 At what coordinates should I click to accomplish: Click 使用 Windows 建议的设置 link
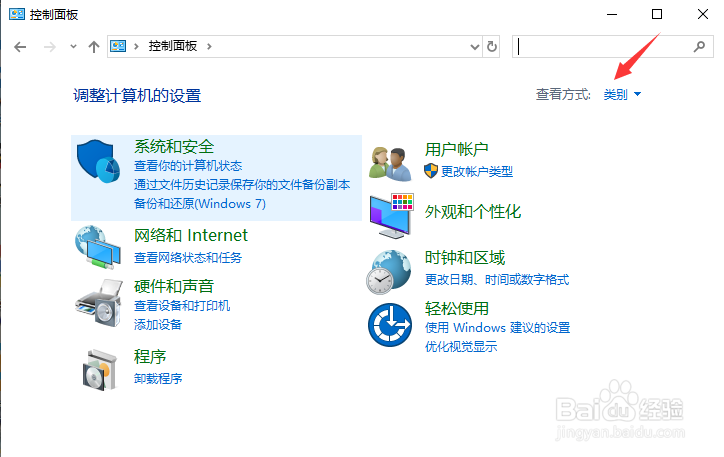[x=497, y=328]
